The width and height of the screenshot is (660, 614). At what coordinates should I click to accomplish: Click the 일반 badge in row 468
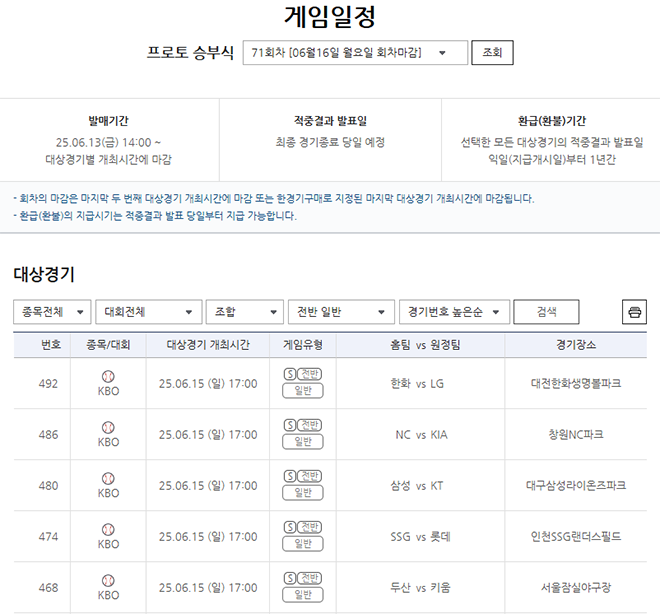click(303, 594)
